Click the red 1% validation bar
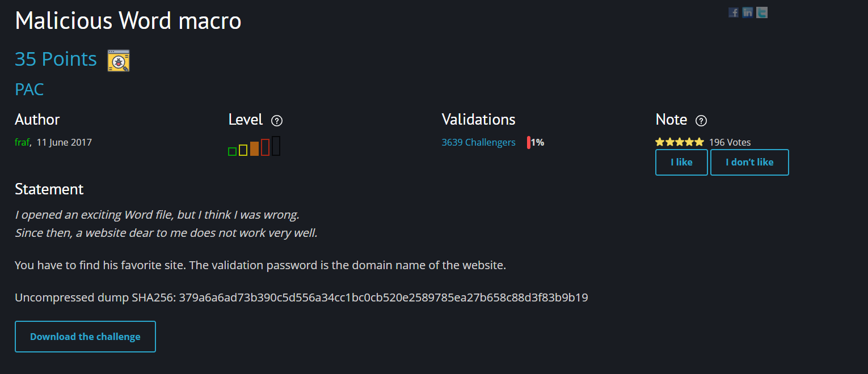 pos(529,142)
